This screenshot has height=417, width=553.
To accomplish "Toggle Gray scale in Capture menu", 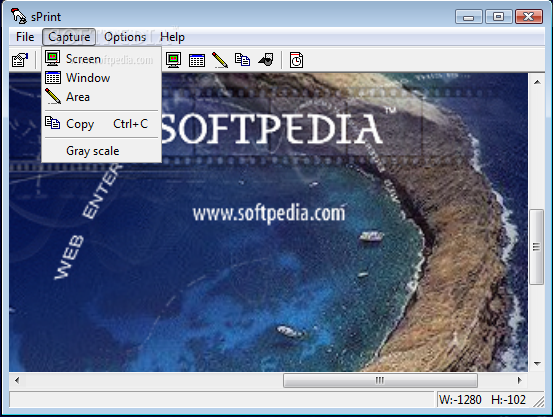I will pyautogui.click(x=102, y=151).
